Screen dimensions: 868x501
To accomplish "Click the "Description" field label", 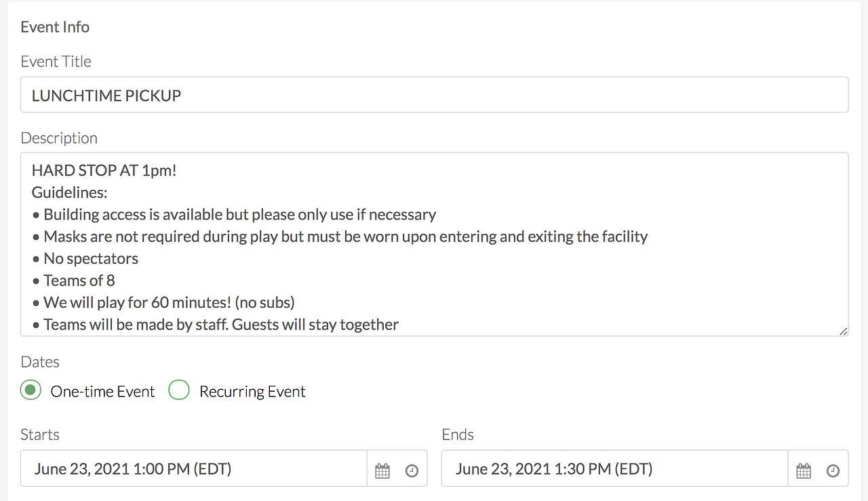I will (x=59, y=138).
